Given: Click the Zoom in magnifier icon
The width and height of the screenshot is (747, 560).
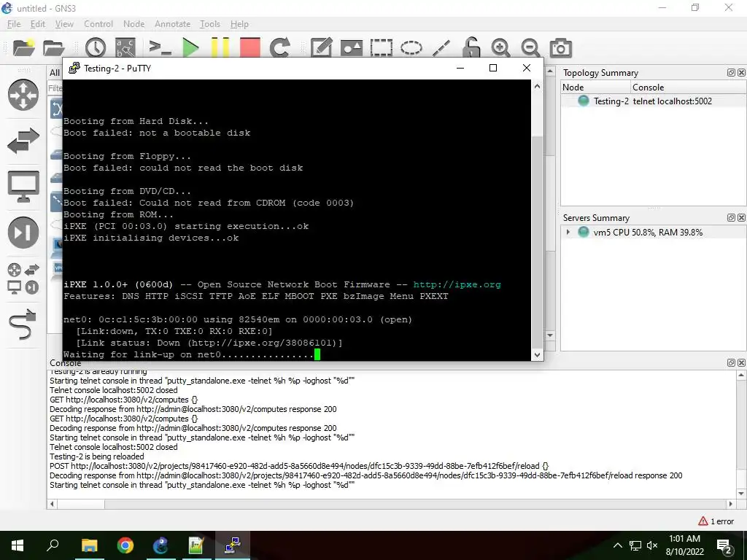Looking at the screenshot, I should coord(500,47).
